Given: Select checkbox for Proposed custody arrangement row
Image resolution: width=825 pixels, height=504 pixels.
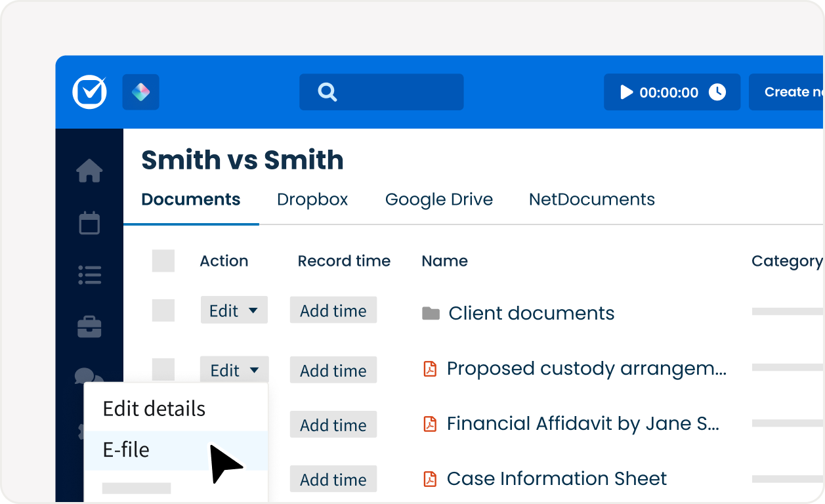Looking at the screenshot, I should (x=163, y=369).
